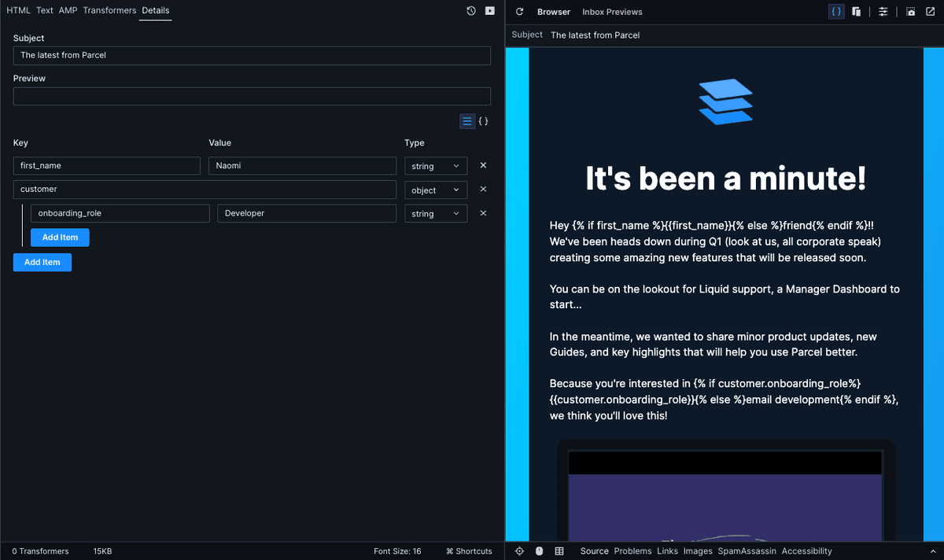
Task: Click inside the Preview text input
Action: tap(252, 96)
